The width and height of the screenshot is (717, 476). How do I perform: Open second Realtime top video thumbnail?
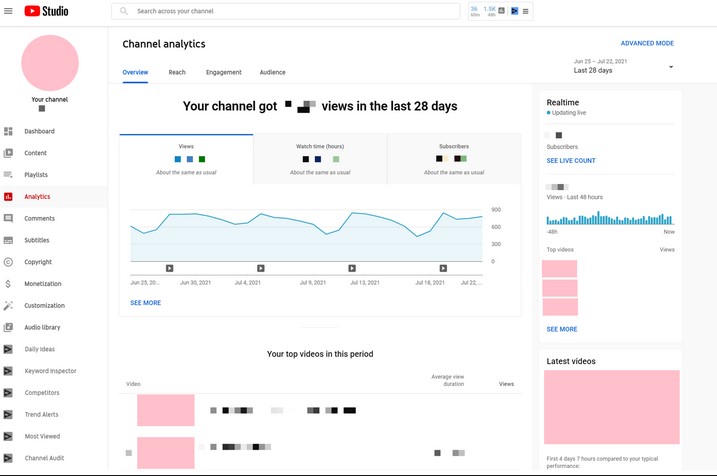[x=560, y=289]
